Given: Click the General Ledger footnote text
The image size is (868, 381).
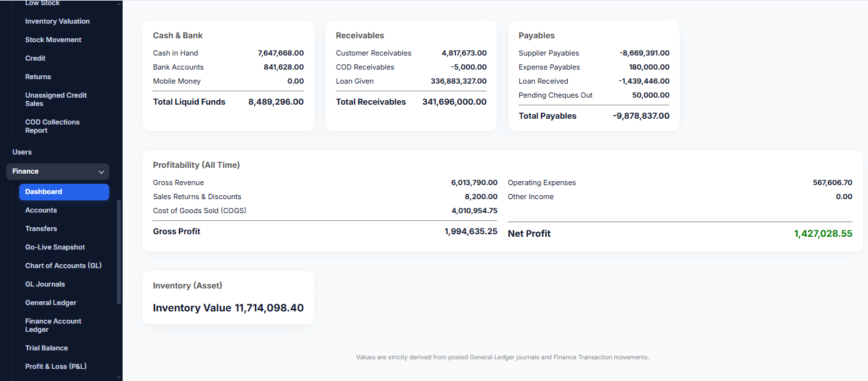Looking at the screenshot, I should pyautogui.click(x=502, y=357).
